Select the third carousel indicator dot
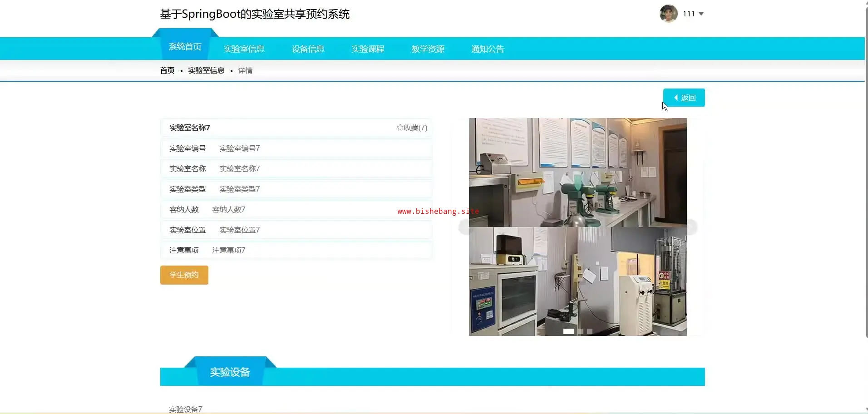The image size is (868, 414). 589,331
